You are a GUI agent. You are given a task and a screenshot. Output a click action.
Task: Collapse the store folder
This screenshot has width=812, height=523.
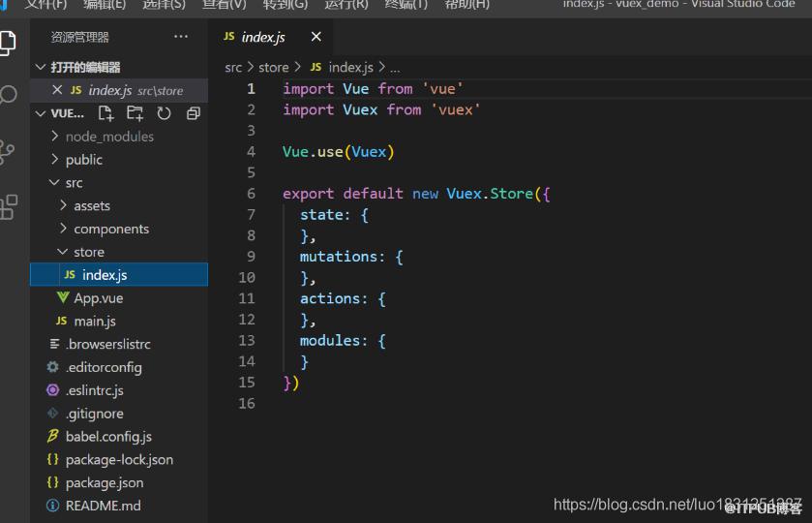(63, 252)
